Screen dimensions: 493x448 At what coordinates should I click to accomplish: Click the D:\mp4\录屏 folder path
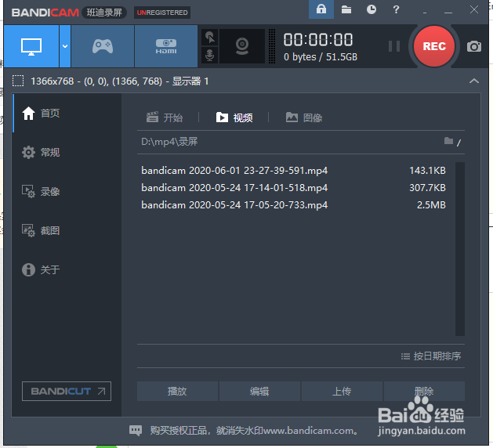coord(169,142)
